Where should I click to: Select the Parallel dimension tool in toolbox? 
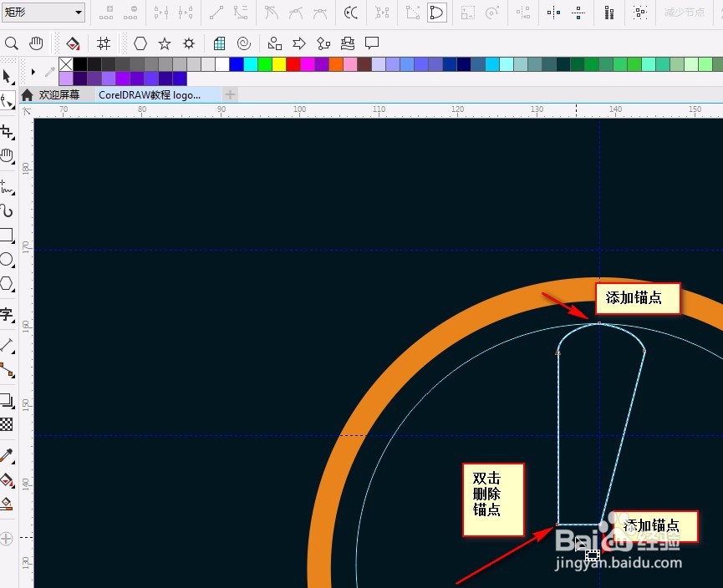(x=8, y=345)
